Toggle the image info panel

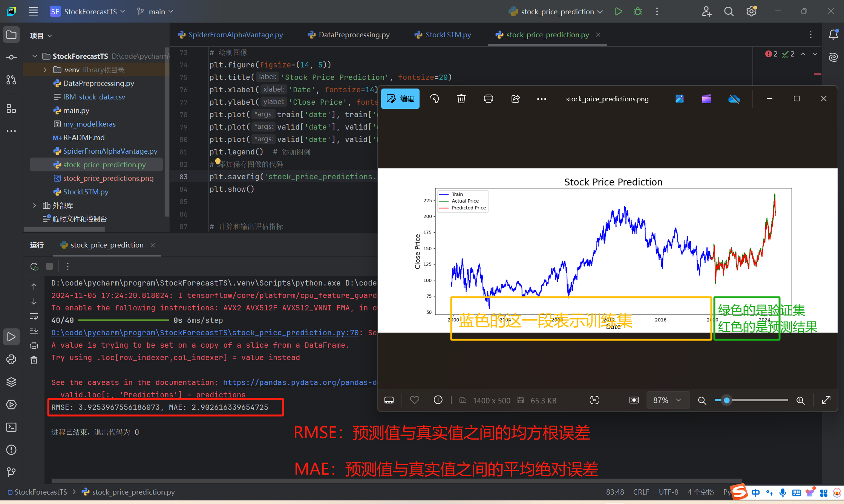(438, 400)
